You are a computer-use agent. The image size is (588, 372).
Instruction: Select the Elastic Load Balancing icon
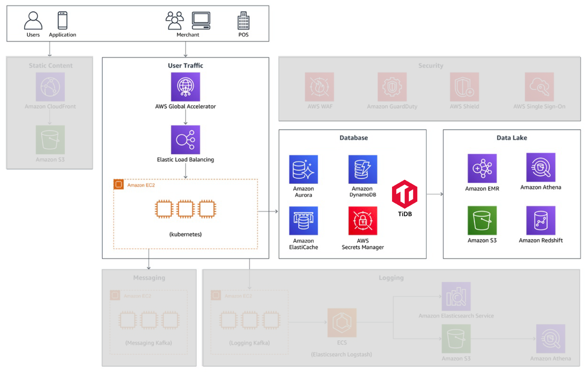click(185, 140)
